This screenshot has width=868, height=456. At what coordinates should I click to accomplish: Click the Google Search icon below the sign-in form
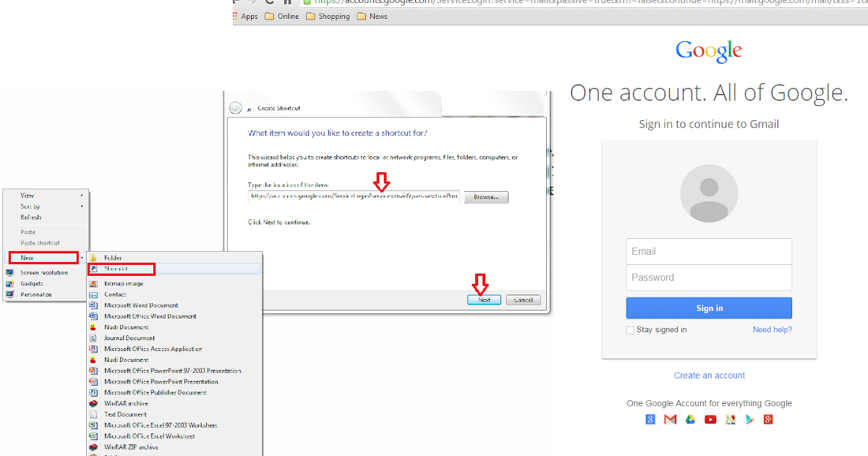(650, 419)
